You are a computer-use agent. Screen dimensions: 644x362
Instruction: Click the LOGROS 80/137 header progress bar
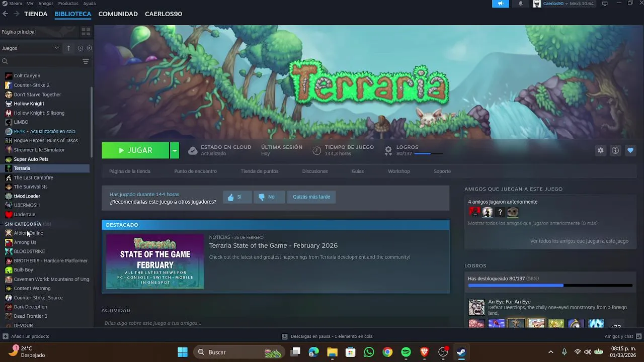click(428, 154)
